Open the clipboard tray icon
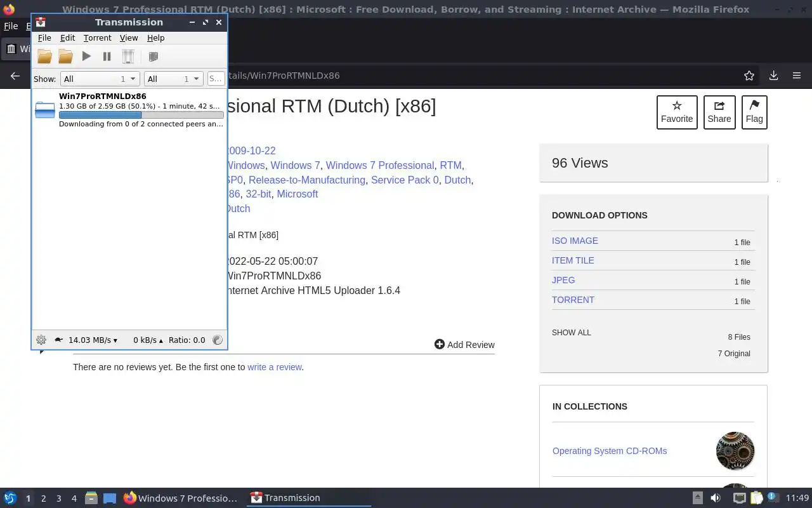 (756, 498)
